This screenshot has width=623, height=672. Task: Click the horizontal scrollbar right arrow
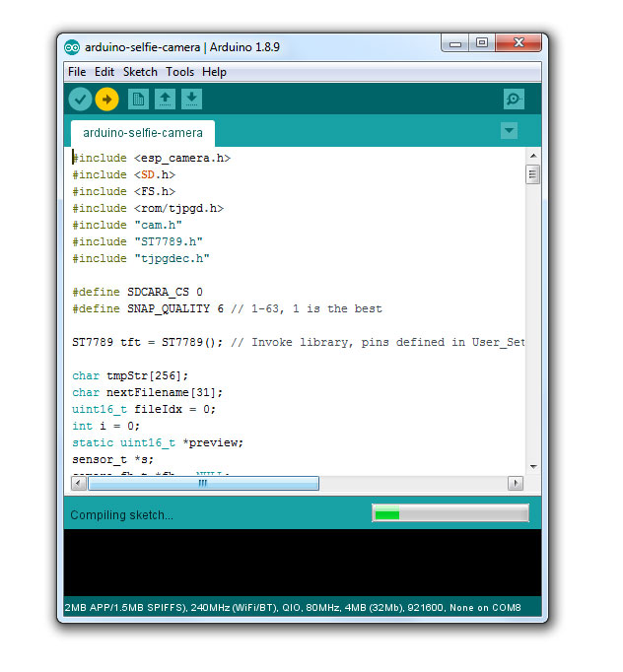click(516, 484)
